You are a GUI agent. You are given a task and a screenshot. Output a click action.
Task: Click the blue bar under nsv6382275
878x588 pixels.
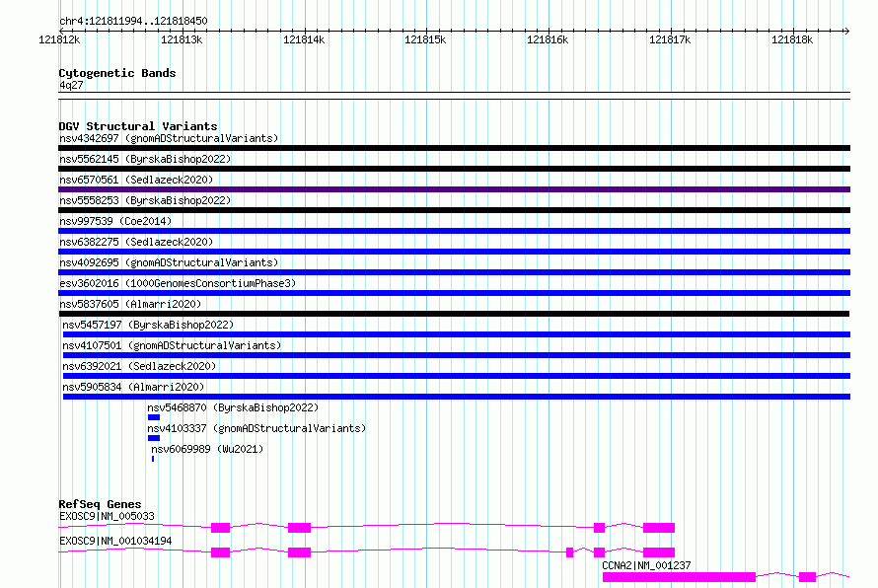(x=454, y=252)
